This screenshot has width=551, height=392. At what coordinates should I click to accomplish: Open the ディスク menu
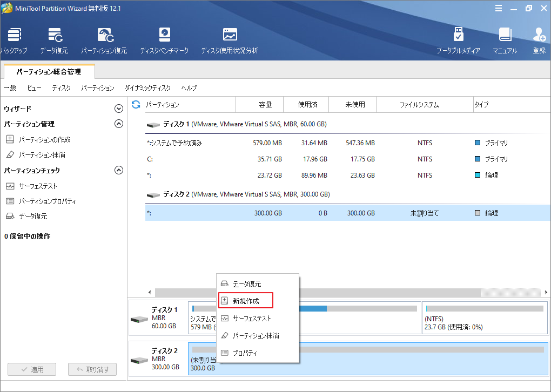pos(61,87)
